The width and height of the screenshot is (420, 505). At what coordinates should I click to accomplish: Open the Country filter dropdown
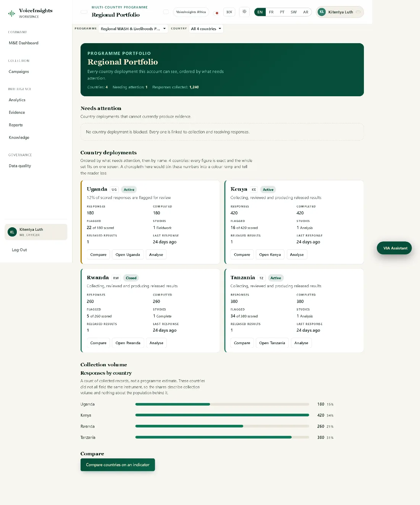pyautogui.click(x=206, y=29)
